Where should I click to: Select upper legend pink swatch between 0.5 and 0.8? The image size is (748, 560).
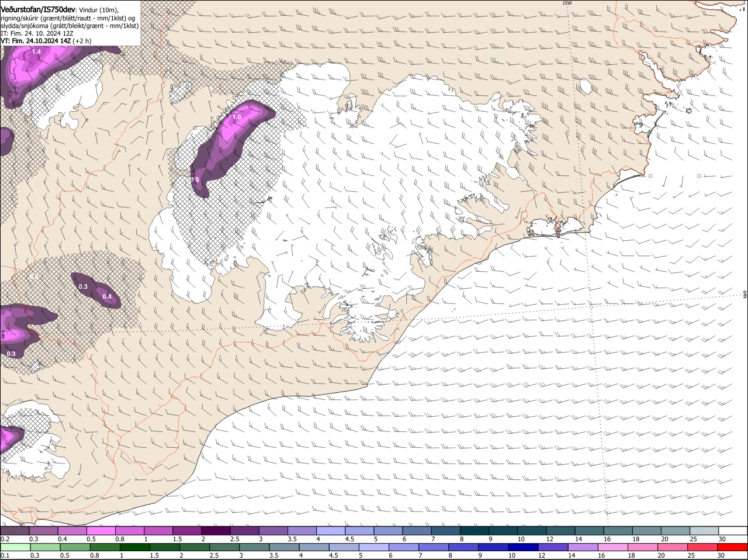[101, 531]
